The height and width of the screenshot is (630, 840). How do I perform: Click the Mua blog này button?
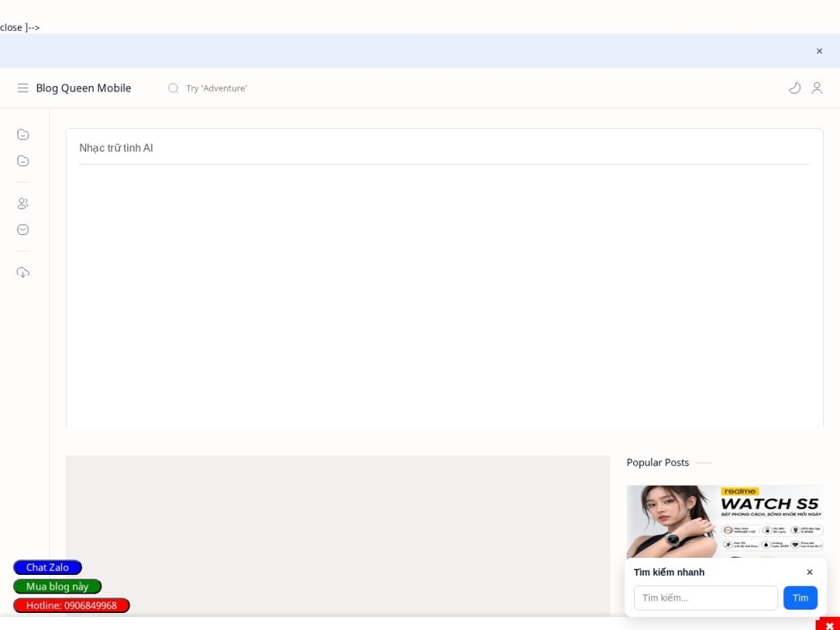click(x=58, y=586)
